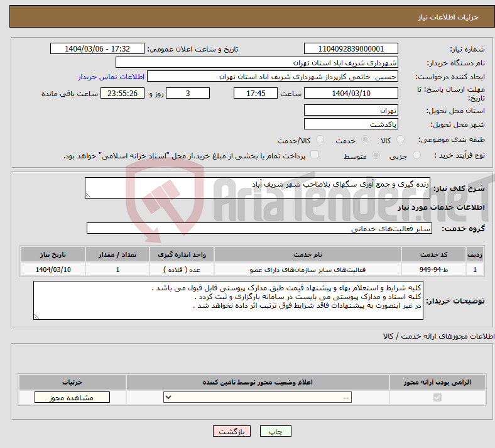The height and width of the screenshot is (448, 495).
Task: Click the کد خدمت column header
Action: pos(434,254)
